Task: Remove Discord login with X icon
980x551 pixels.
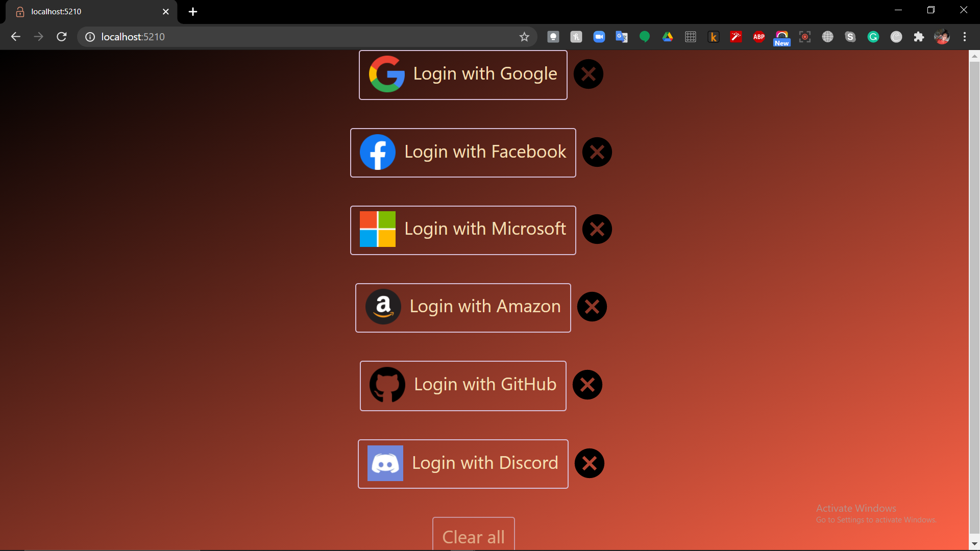Action: [x=589, y=463]
